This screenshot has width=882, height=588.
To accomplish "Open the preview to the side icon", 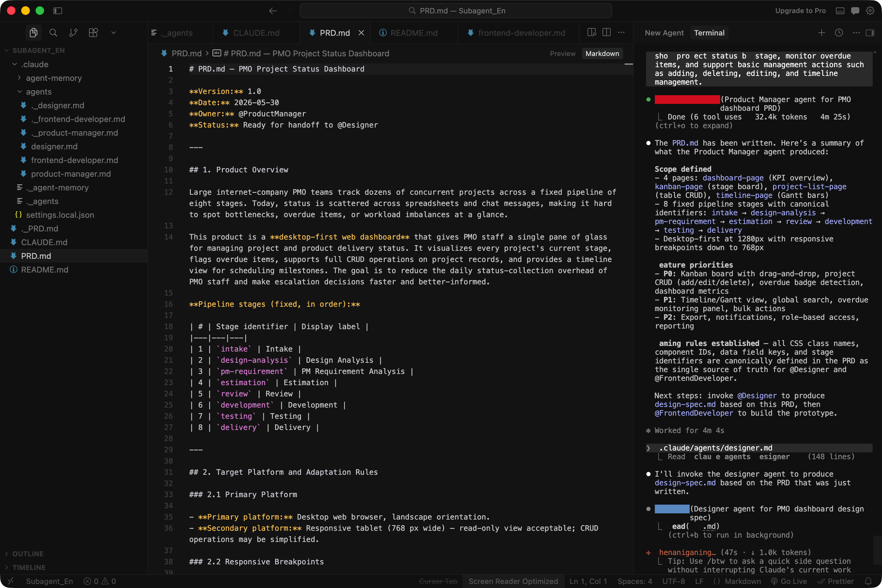I will pos(592,33).
